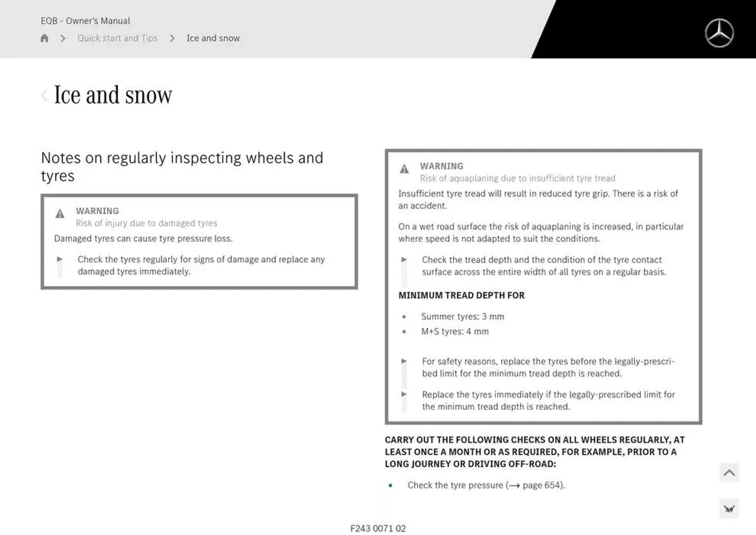The image size is (756, 535).
Task: Open the Quick start and Tips menu item
Action: pyautogui.click(x=118, y=38)
